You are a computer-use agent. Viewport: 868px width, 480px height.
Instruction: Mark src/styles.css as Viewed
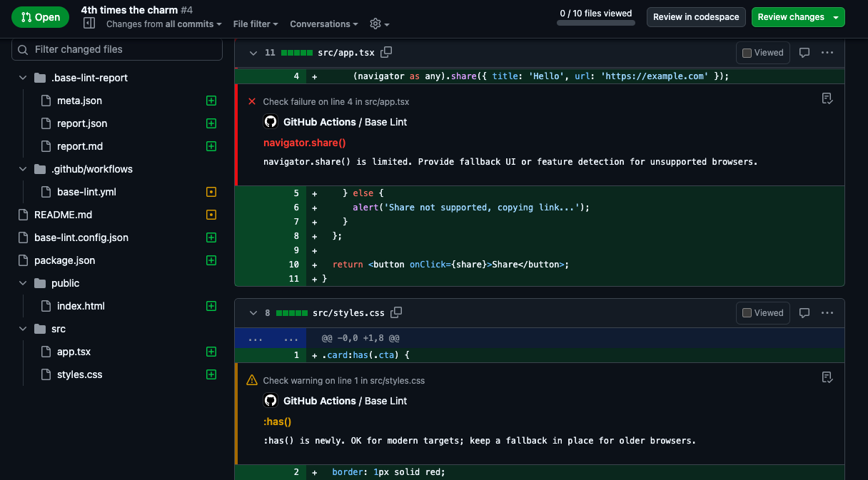coord(762,313)
